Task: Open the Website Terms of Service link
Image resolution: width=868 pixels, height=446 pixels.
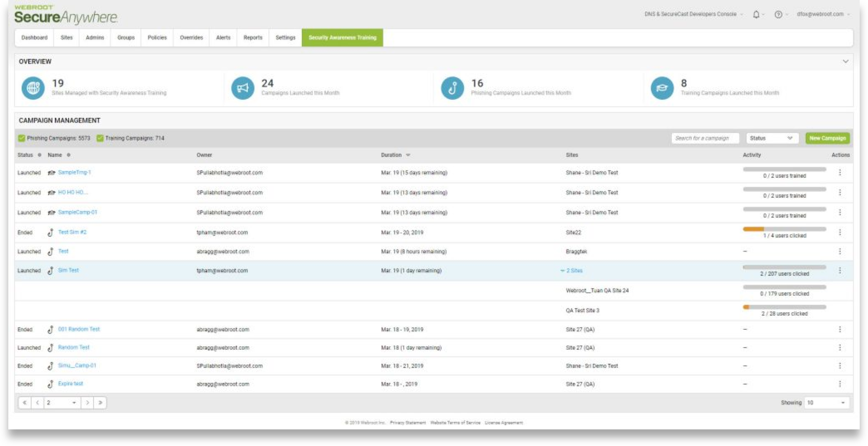Action: (x=455, y=423)
